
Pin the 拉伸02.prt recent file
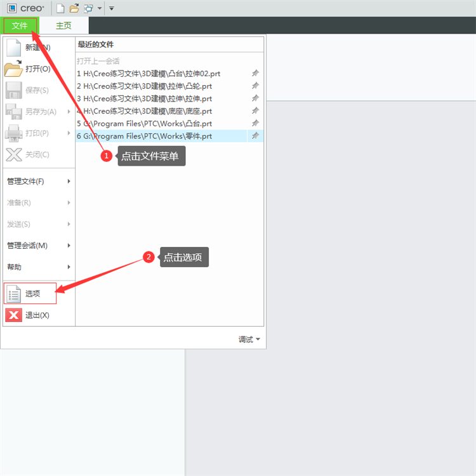pos(255,73)
